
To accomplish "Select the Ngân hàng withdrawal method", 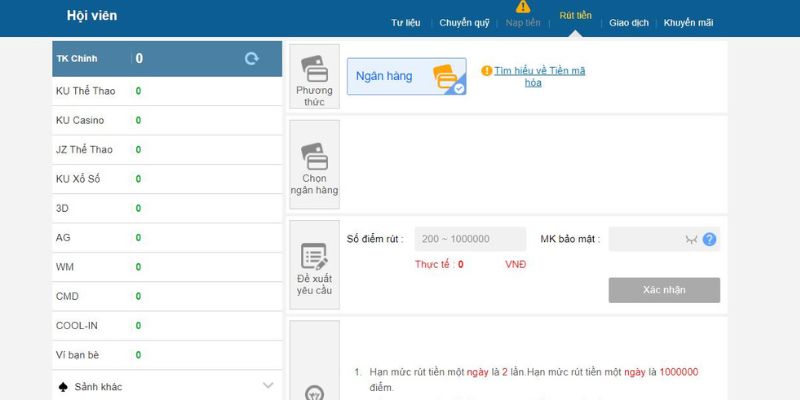I will coord(407,77).
